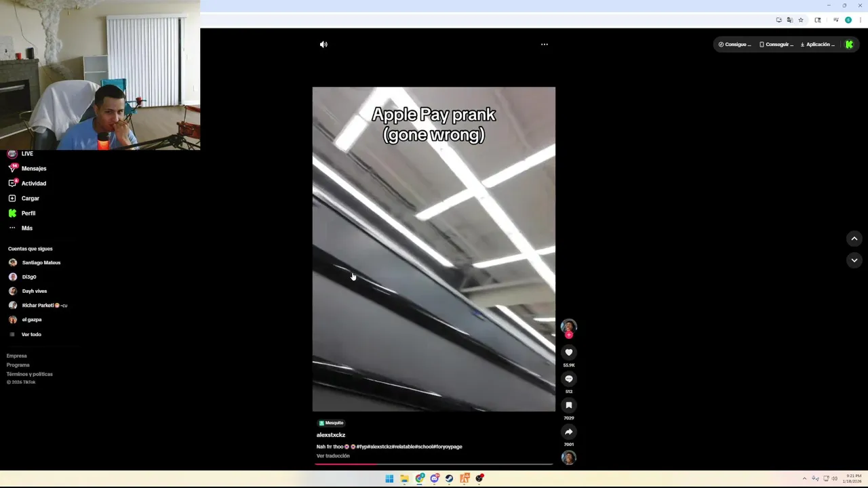Open Steam from the taskbar
Image resolution: width=868 pixels, height=488 pixels.
coord(449,479)
